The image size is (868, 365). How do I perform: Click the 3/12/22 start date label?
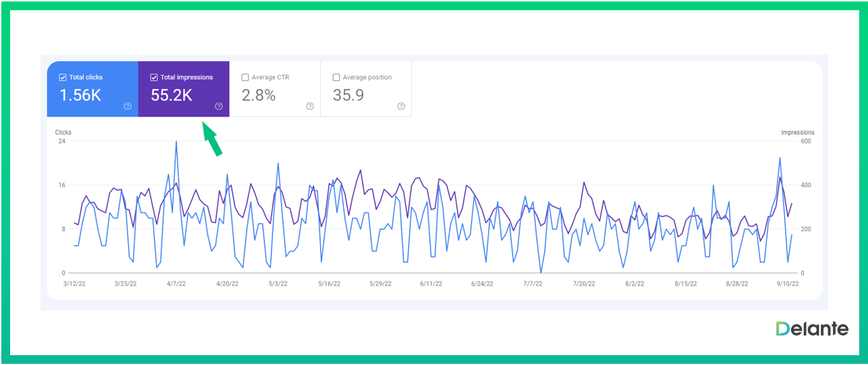[x=74, y=284]
